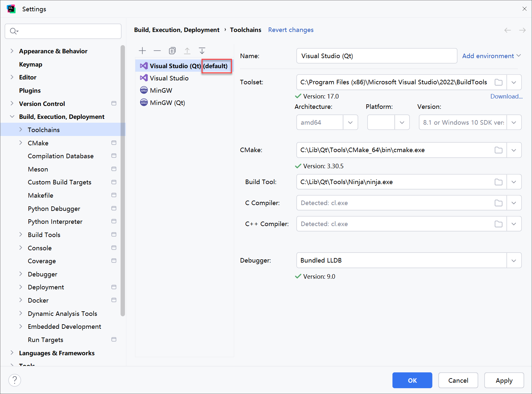Browse folder for Toolset path
The width and height of the screenshot is (532, 394).
click(x=498, y=82)
